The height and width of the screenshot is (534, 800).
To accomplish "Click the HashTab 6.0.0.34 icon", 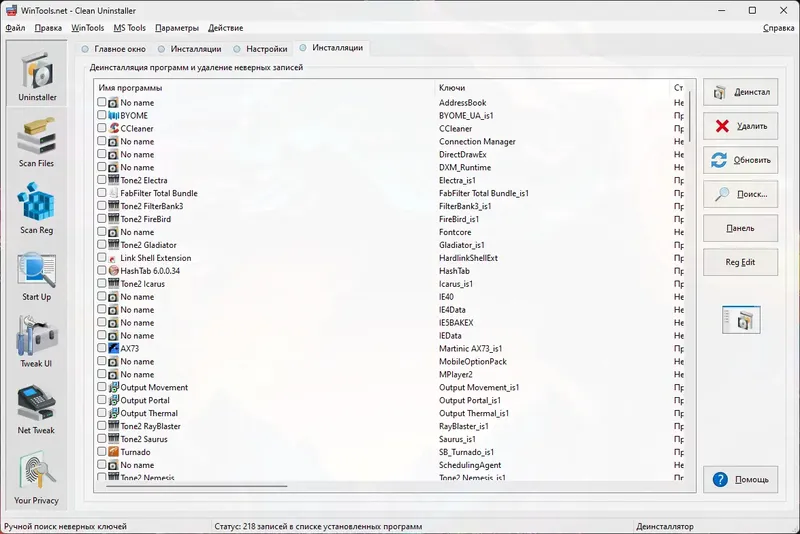I will (114, 270).
